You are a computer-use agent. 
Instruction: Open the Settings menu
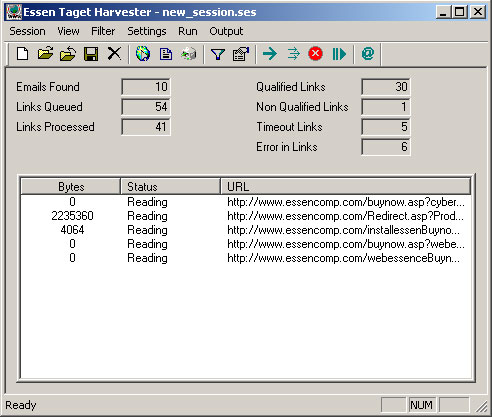point(147,31)
